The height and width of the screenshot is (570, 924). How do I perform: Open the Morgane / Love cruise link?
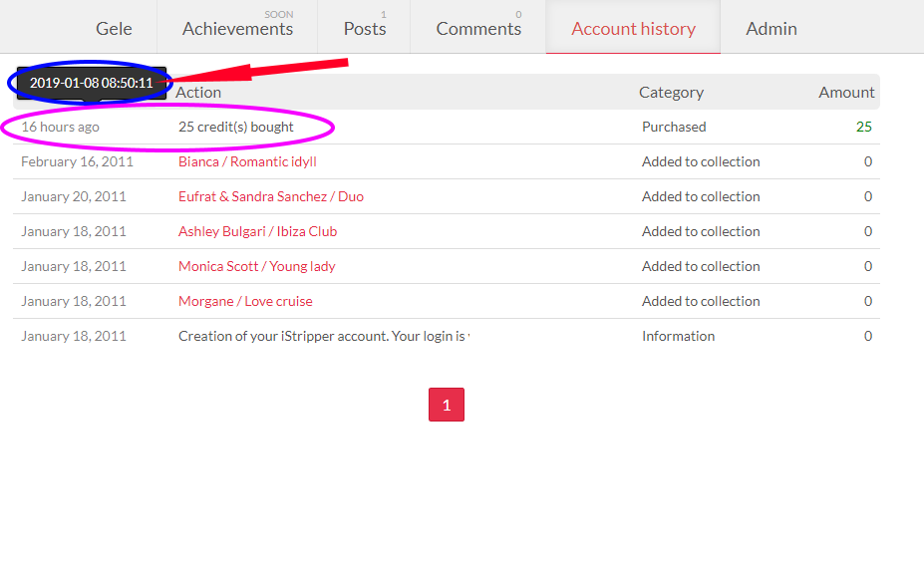(x=245, y=301)
